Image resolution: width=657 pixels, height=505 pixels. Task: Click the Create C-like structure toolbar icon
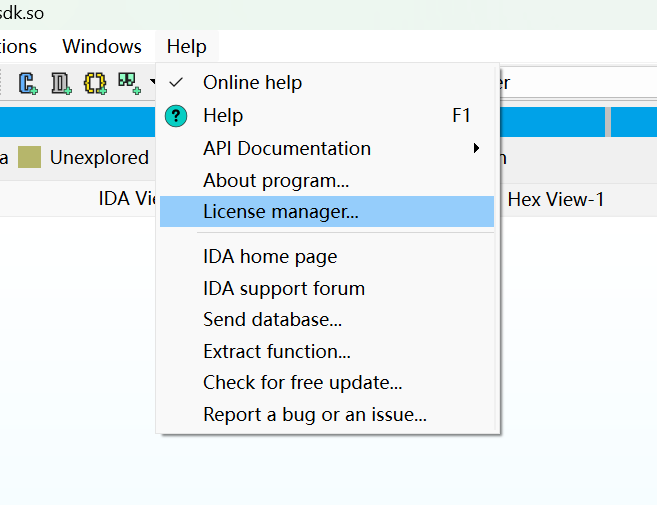tap(28, 83)
